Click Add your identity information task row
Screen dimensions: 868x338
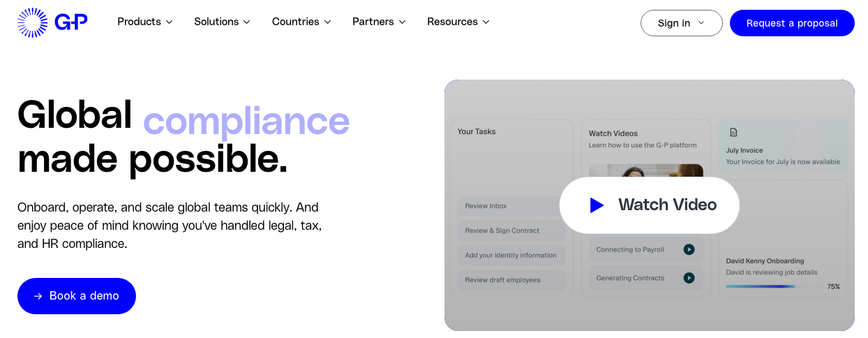click(x=511, y=255)
